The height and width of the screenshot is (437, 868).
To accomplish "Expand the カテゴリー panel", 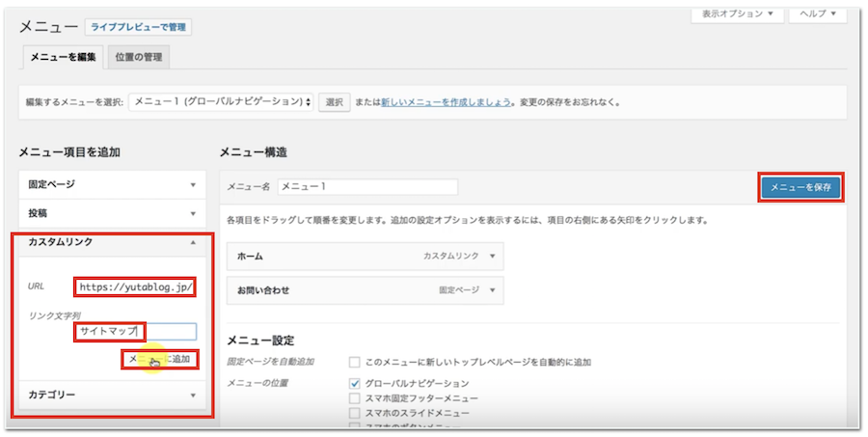I will click(192, 395).
